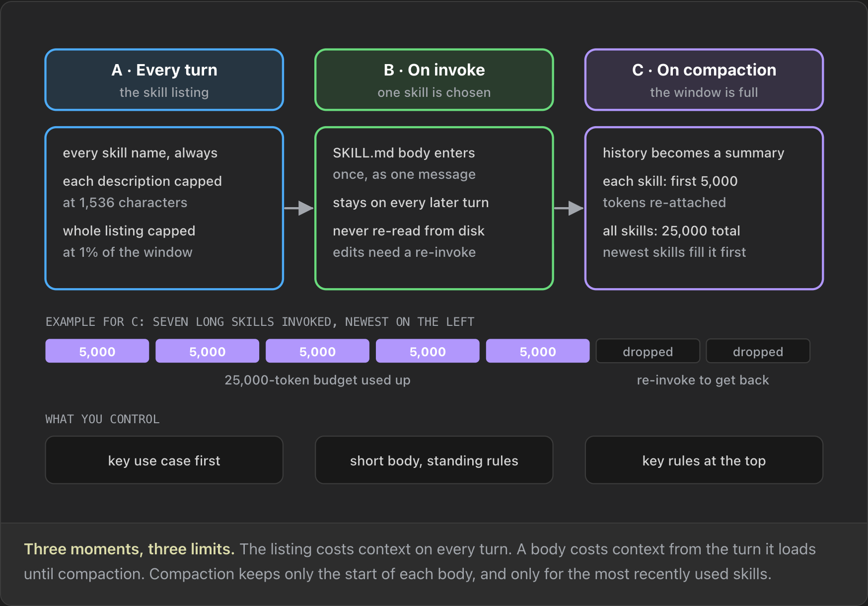The image size is (868, 606).
Task: Click the first 'dropped' skill block
Action: coord(648,351)
